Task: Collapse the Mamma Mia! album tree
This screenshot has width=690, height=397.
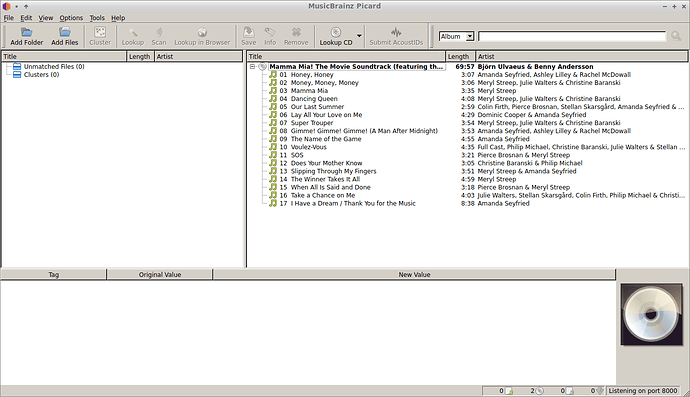Action: click(253, 66)
